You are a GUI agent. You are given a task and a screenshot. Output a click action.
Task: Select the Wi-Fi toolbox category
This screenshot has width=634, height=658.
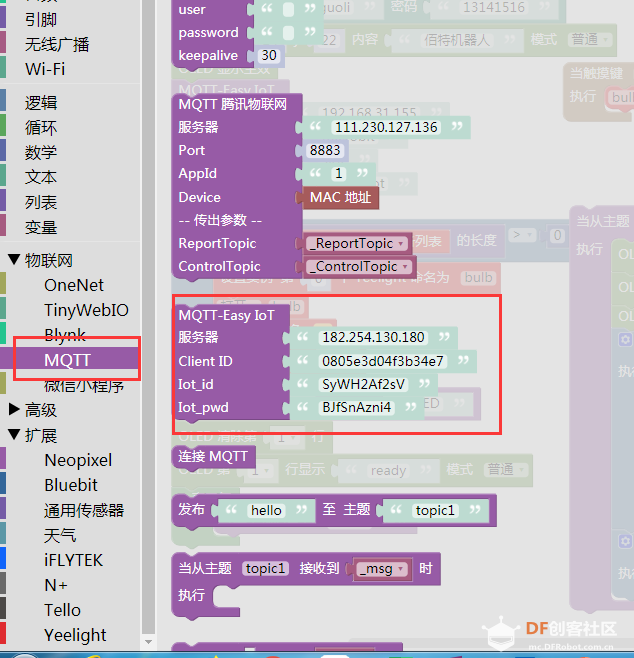45,69
